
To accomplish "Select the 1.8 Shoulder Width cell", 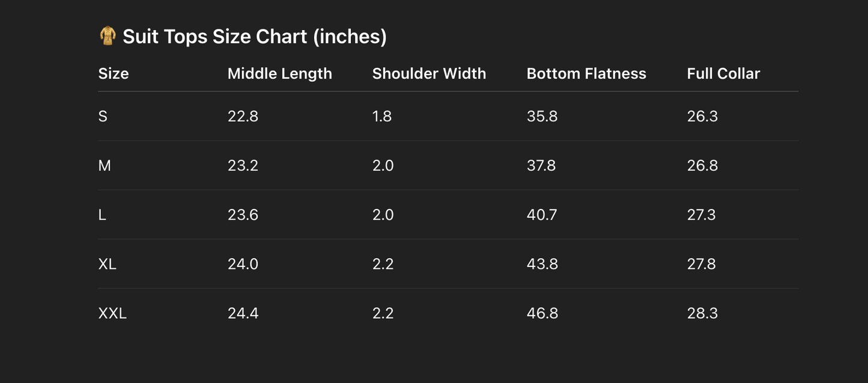I will tap(382, 116).
